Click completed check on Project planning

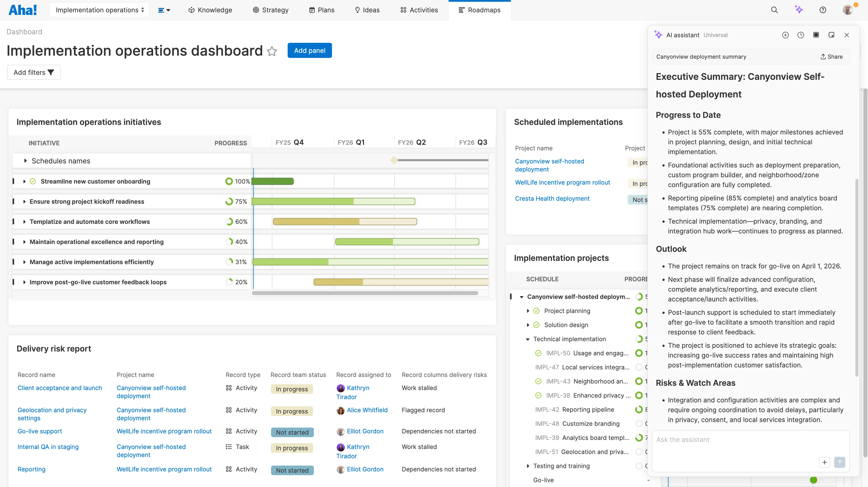point(537,311)
